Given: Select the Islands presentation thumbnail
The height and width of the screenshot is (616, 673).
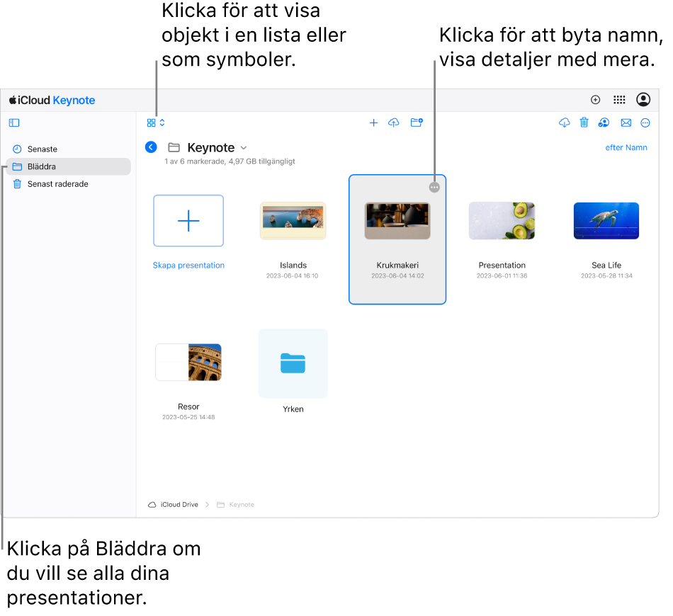Looking at the screenshot, I should [x=293, y=220].
